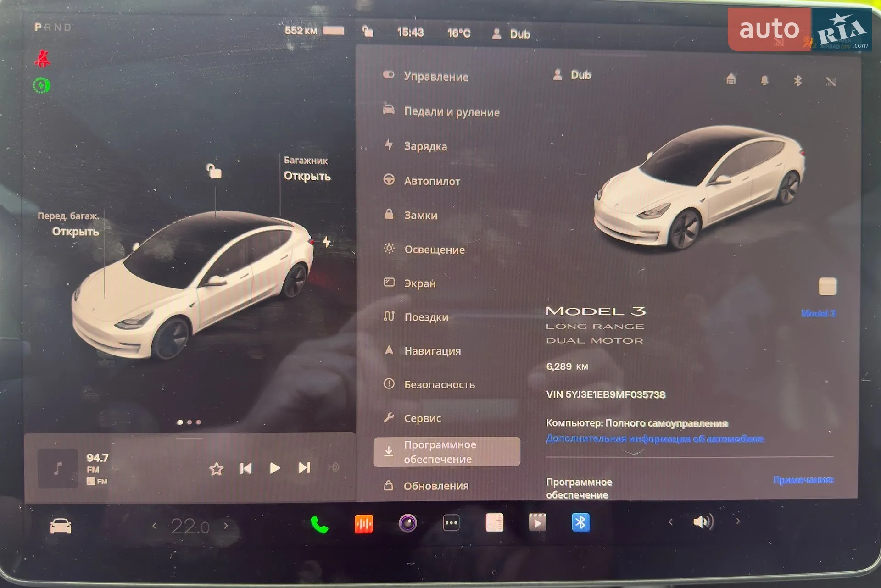Screen dimensions: 881x588
Task: Open Дополнительная информация об автомобиле link
Action: (655, 438)
